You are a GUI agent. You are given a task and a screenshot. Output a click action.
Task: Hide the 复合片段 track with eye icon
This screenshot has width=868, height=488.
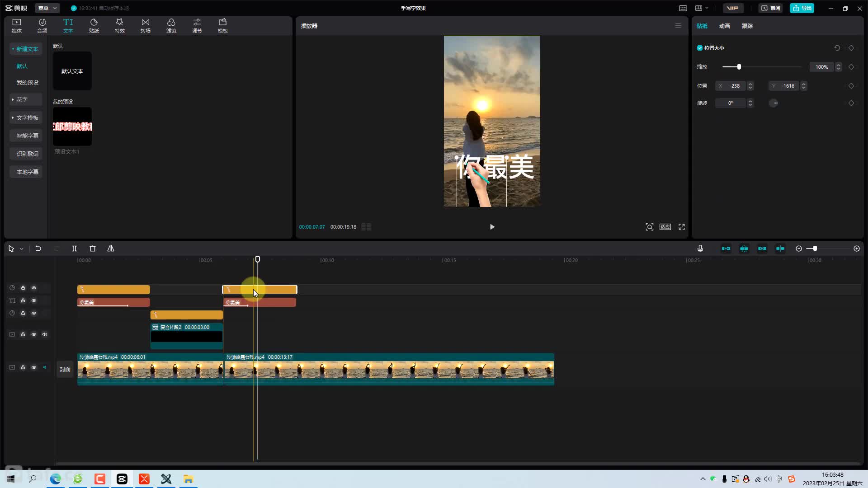point(34,334)
